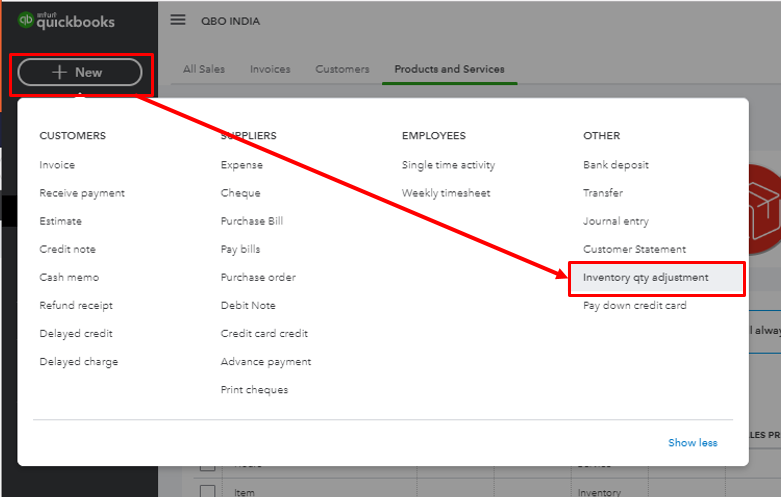Toggle the hamburger navigation menu
Viewport: 781px width, 497px height.
[178, 20]
